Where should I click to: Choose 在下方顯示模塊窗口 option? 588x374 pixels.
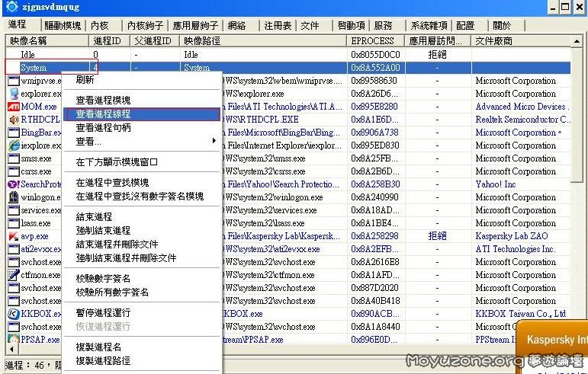point(142,162)
